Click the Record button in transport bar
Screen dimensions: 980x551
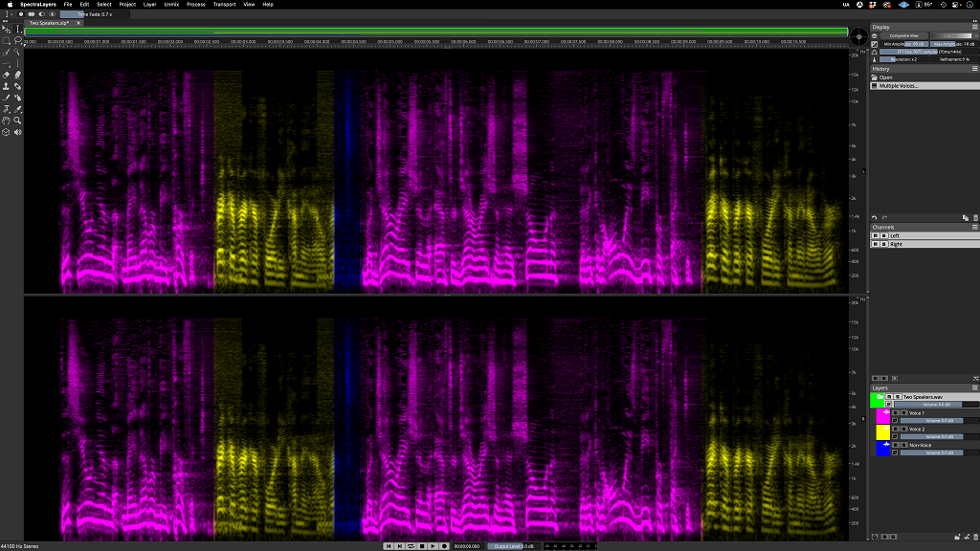pos(444,546)
